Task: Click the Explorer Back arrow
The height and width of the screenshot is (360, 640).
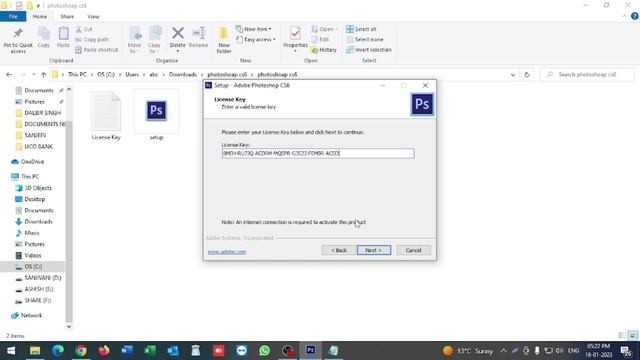Action: 9,75
